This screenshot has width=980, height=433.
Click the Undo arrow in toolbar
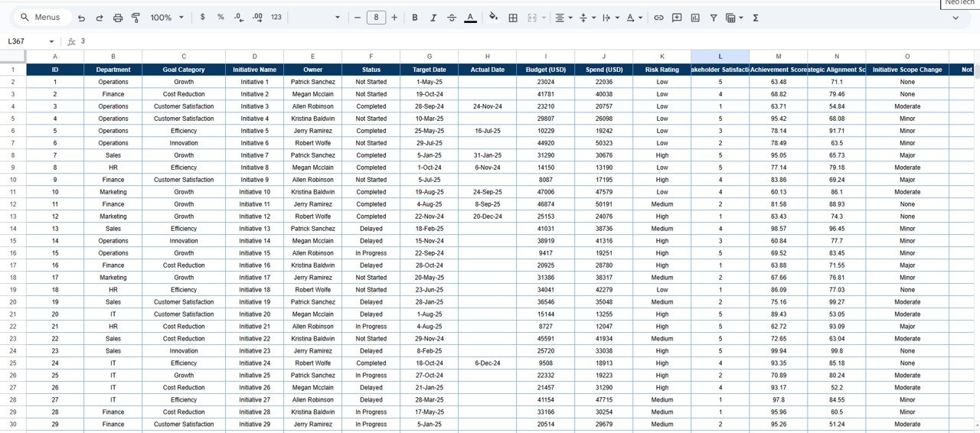(81, 18)
